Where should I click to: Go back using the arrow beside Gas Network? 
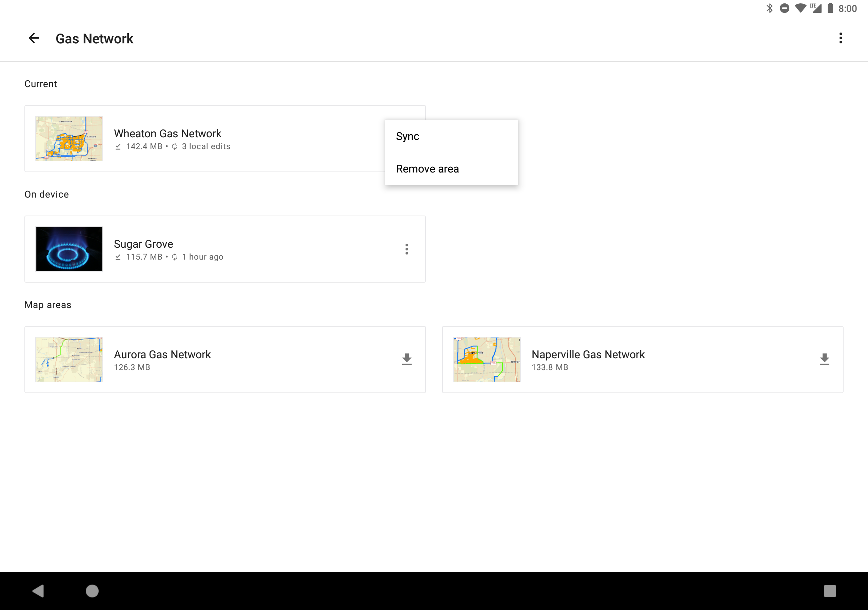34,38
